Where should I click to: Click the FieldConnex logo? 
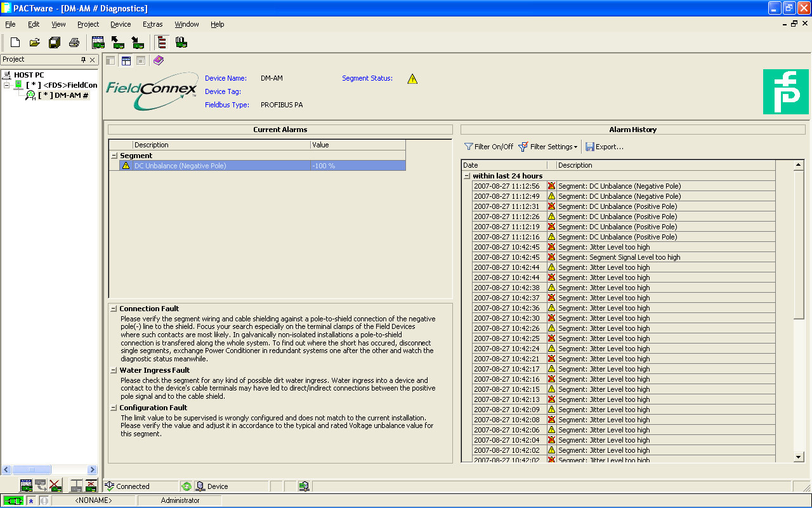pos(151,92)
